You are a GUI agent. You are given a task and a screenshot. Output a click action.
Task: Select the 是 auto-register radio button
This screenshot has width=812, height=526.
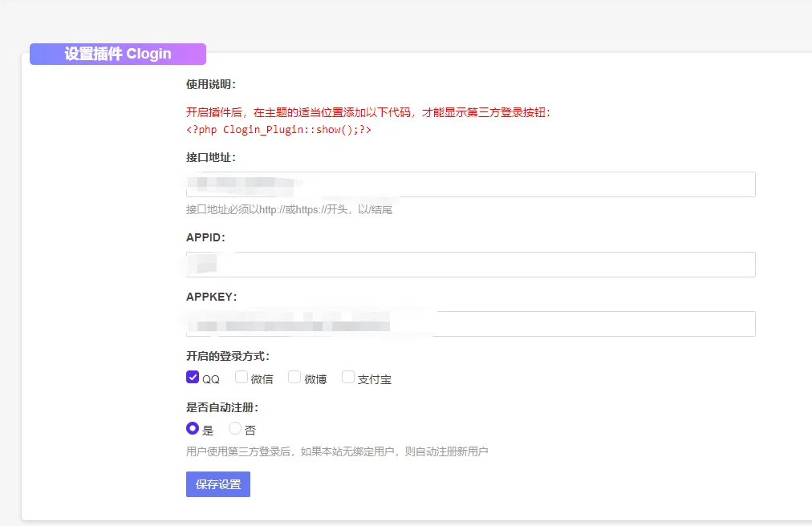point(193,428)
